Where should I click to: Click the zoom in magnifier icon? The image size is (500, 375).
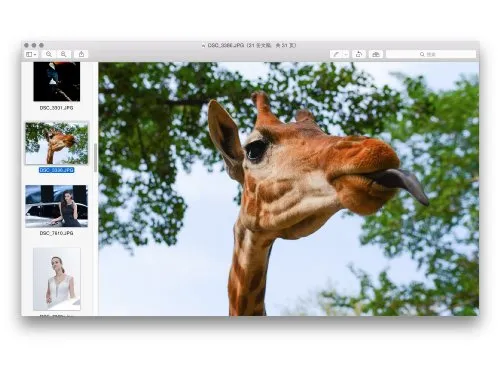coord(63,54)
